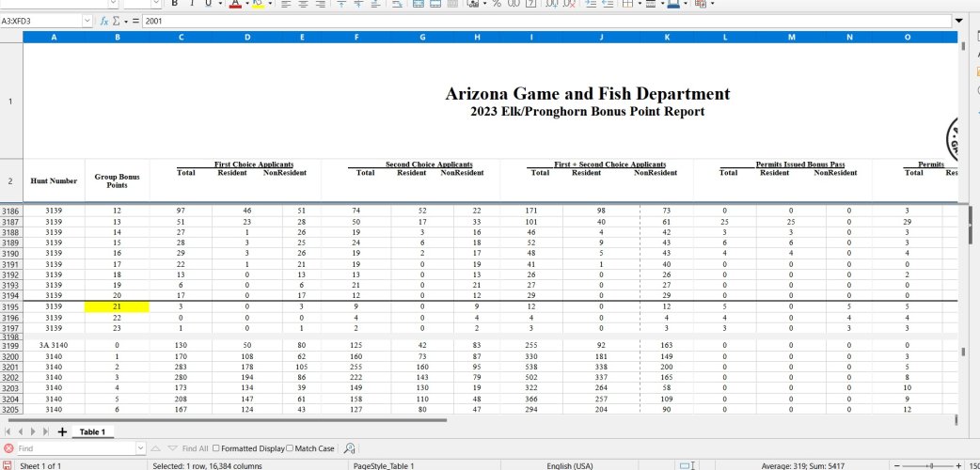
Task: Expand the formula bar
Action: click(x=959, y=22)
